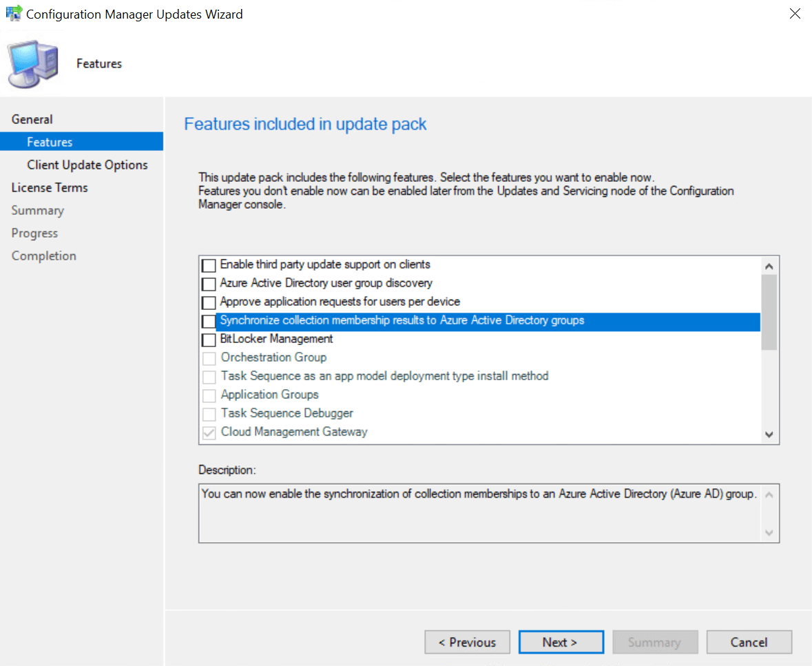Click the description box scroll down arrow
This screenshot has width=812, height=666.
coord(769,532)
